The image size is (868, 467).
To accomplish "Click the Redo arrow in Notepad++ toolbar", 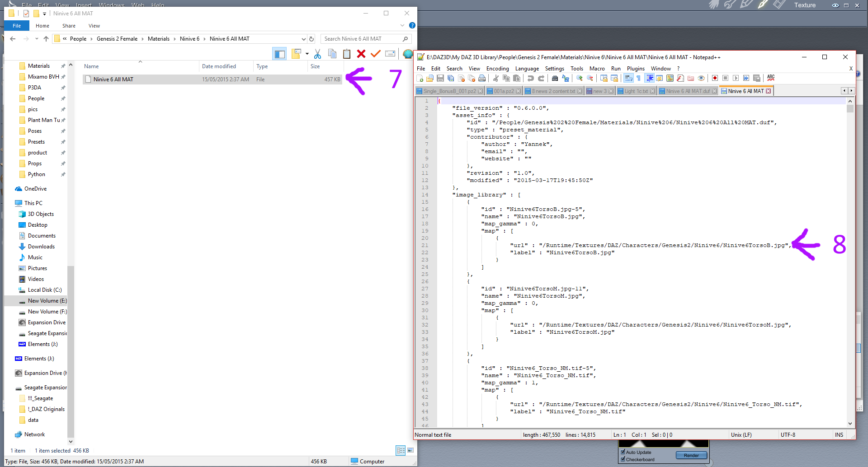I will pos(541,78).
